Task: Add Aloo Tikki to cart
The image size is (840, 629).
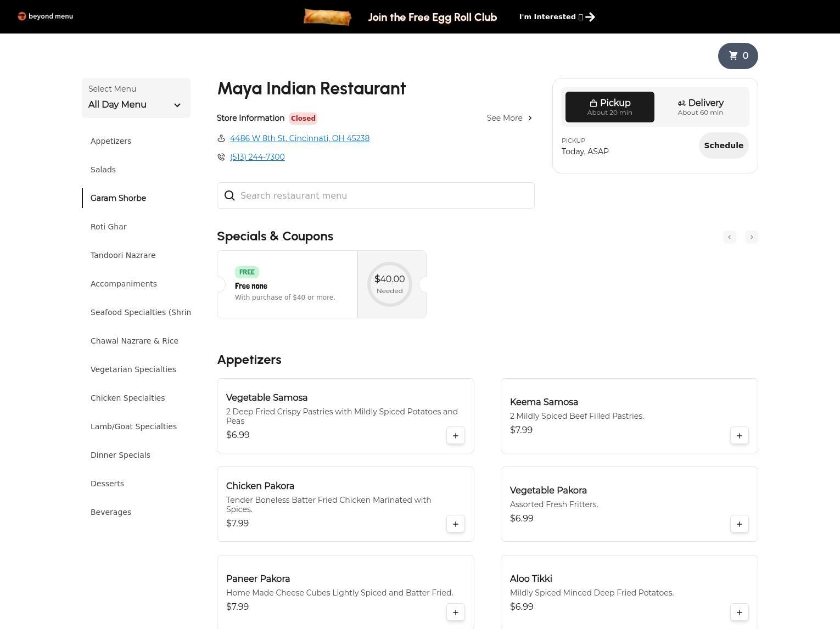Action: point(739,613)
